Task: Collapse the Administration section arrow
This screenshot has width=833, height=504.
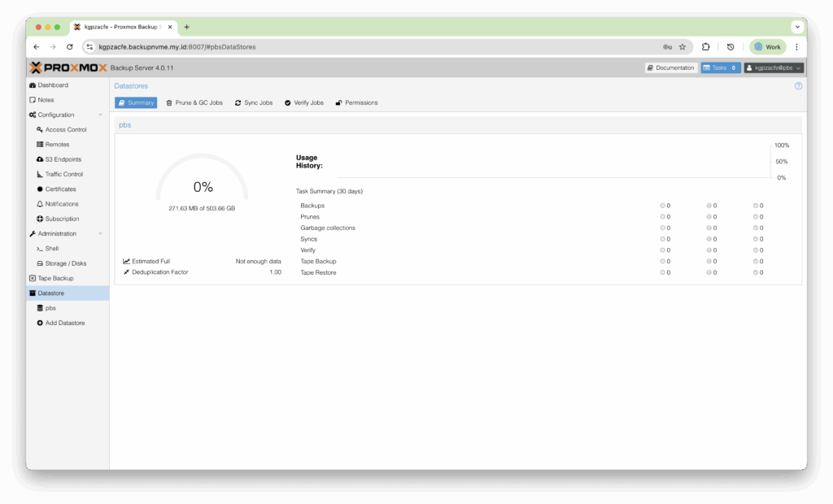Action: pos(100,234)
